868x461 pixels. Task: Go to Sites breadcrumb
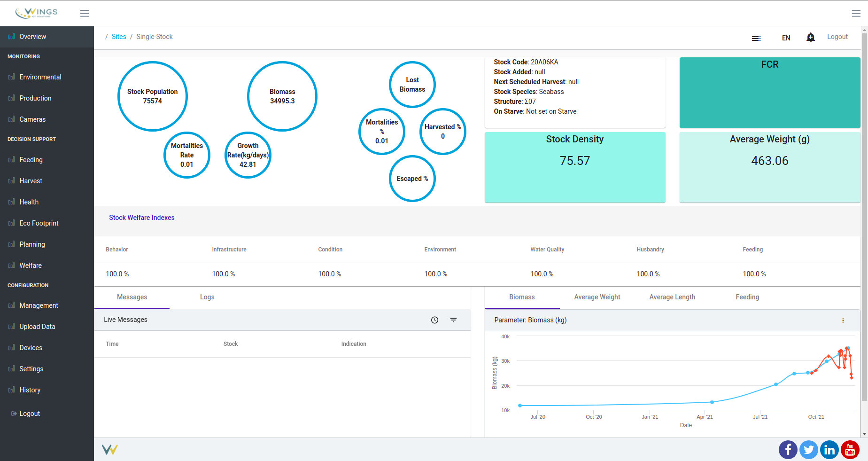coord(119,37)
